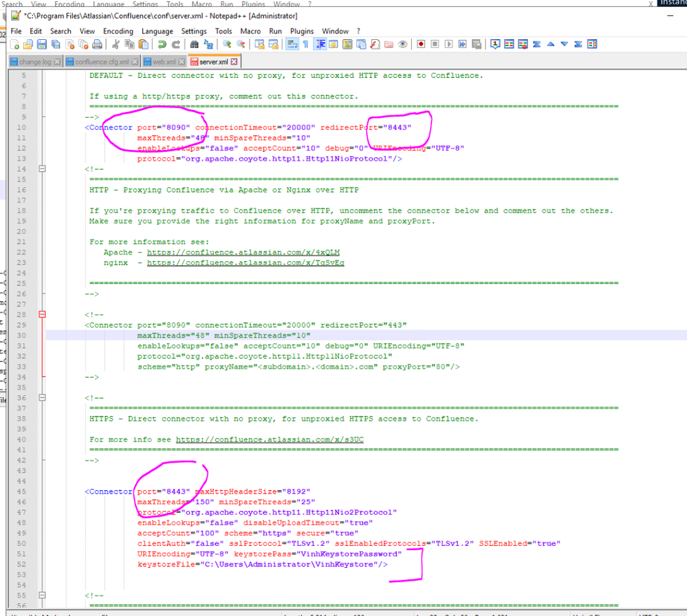Image resolution: width=687 pixels, height=616 pixels.
Task: Create a new document via toolbar
Action: pos(15,44)
